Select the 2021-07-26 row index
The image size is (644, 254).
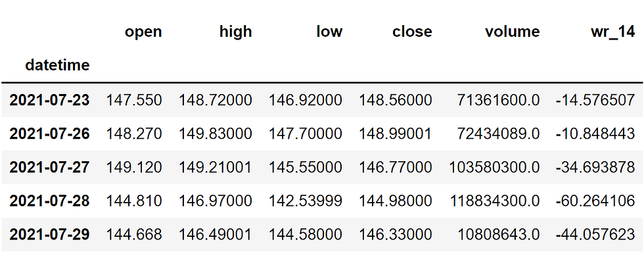pos(49,134)
